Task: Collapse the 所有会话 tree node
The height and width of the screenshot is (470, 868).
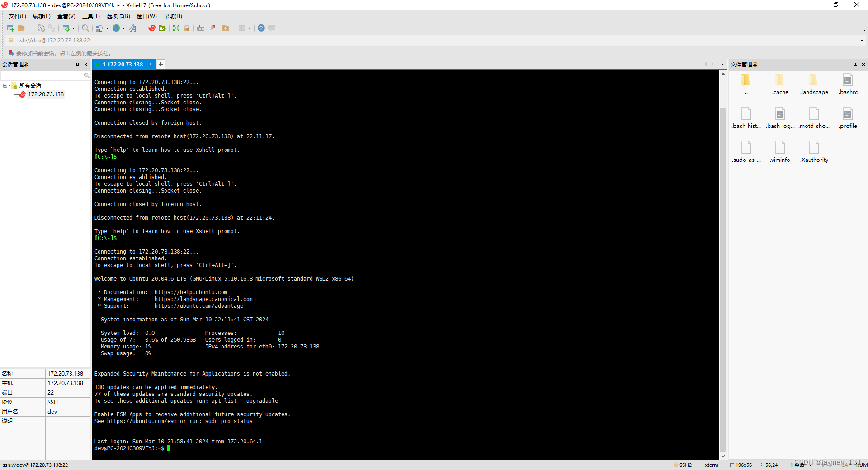Action: pyautogui.click(x=5, y=85)
